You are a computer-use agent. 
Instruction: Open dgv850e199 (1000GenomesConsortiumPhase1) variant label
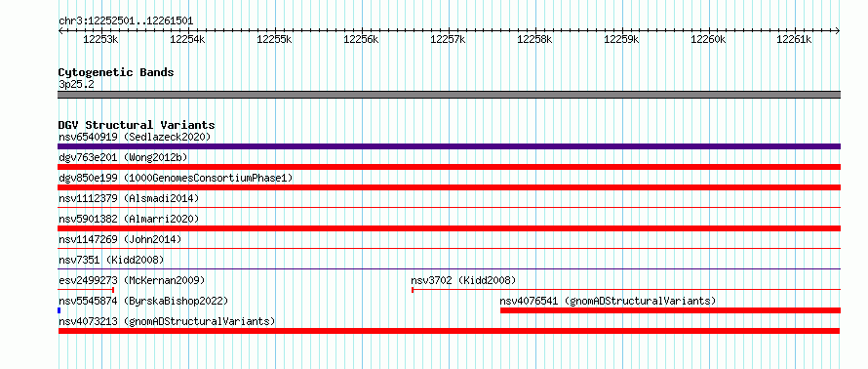pos(176,178)
